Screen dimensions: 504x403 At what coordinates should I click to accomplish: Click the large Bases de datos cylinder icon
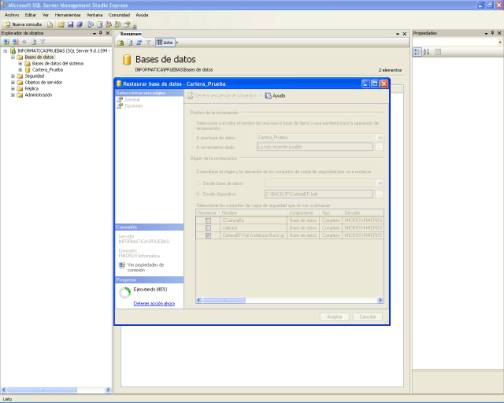127,60
